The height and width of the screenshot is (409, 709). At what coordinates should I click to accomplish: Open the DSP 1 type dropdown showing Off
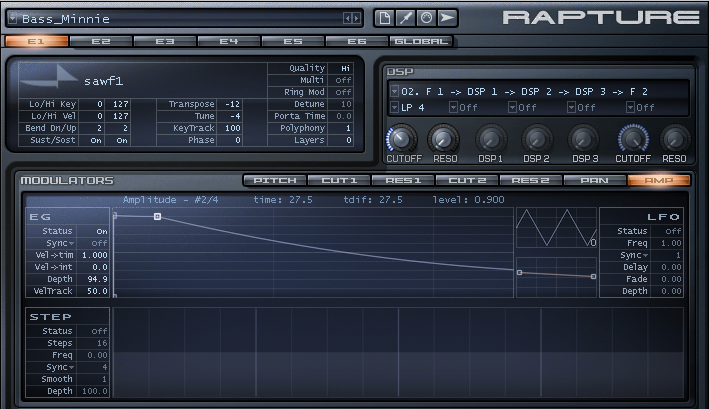pyautogui.click(x=453, y=108)
